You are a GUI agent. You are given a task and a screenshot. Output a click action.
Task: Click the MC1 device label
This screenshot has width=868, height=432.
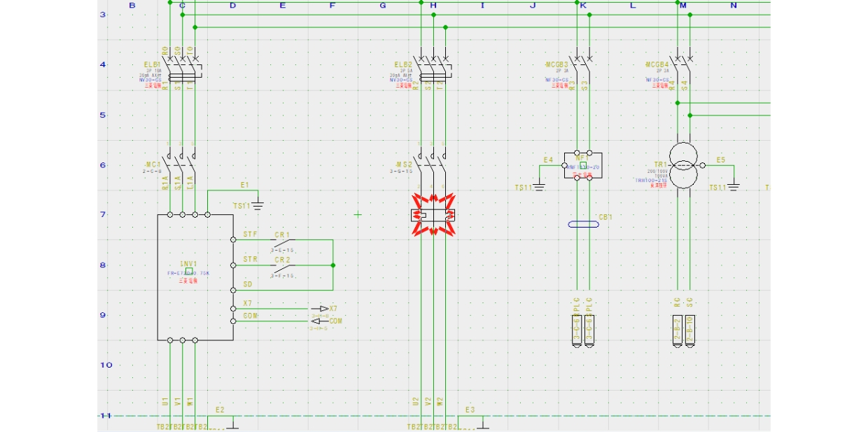point(152,165)
